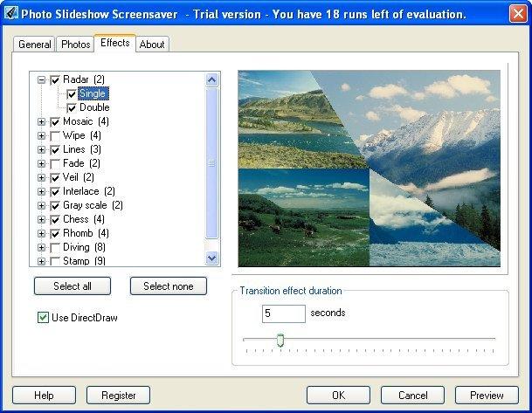Viewport: 532px width, 413px height.
Task: Click the Select none button
Action: [169, 286]
